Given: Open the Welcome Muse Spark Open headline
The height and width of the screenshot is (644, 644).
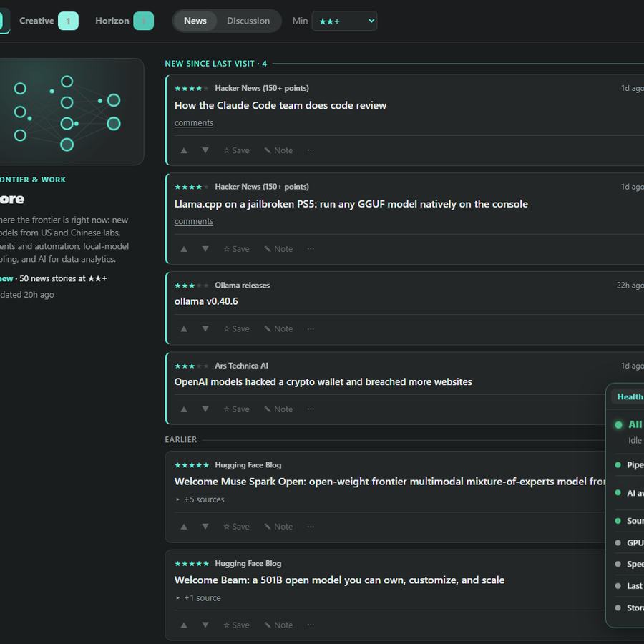Looking at the screenshot, I should point(390,482).
